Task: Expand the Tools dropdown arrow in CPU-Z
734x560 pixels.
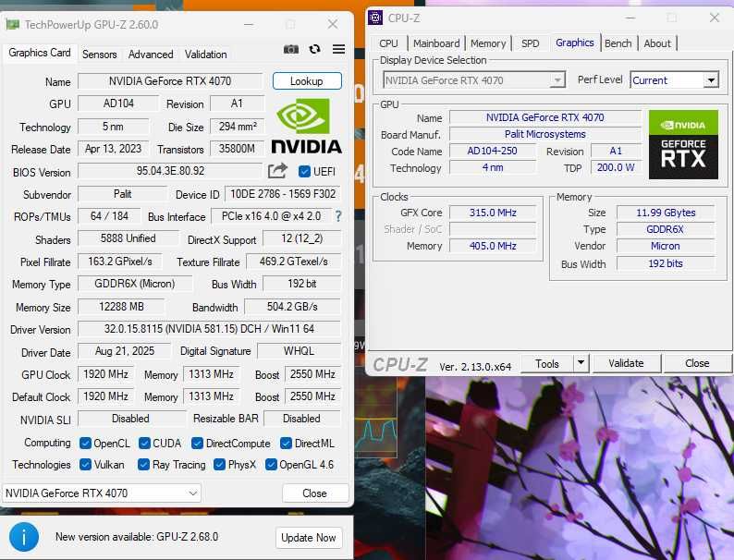Action: [x=581, y=363]
